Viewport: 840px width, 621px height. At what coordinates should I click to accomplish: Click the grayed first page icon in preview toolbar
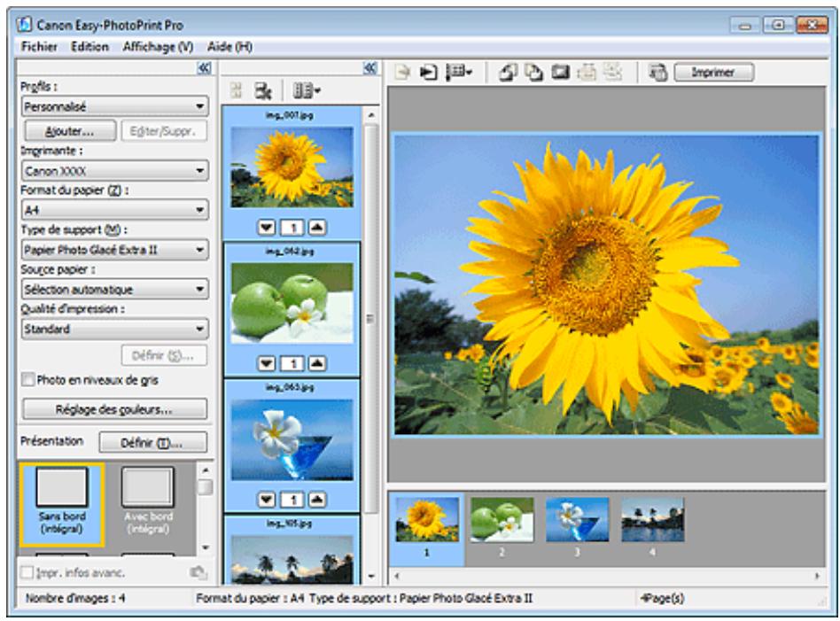[x=402, y=72]
